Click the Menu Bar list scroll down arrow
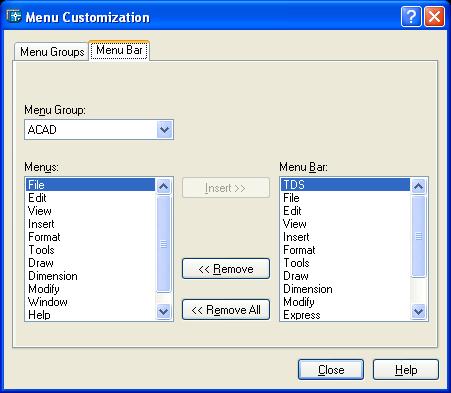Screen dimensions: 451x393 pos(418,312)
